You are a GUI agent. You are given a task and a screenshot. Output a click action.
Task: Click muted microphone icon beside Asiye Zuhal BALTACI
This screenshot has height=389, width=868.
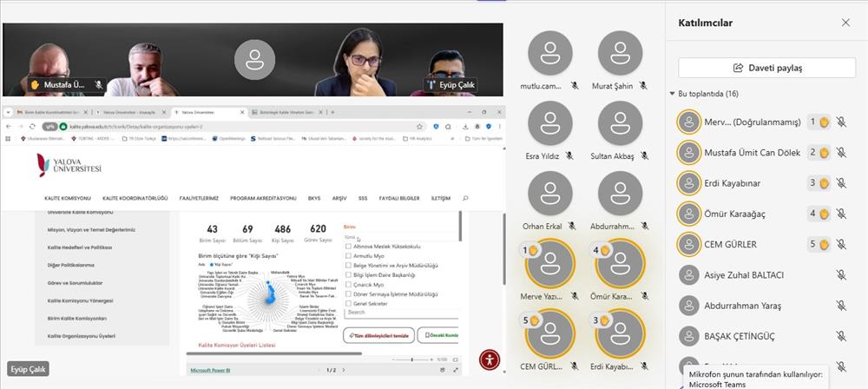(x=840, y=274)
